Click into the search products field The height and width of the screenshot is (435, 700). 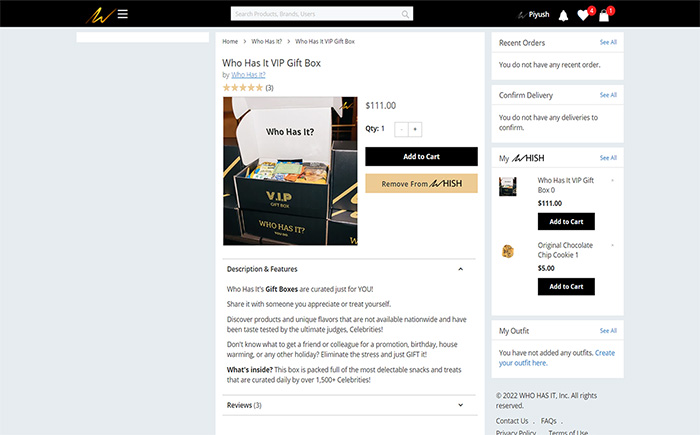(316, 14)
